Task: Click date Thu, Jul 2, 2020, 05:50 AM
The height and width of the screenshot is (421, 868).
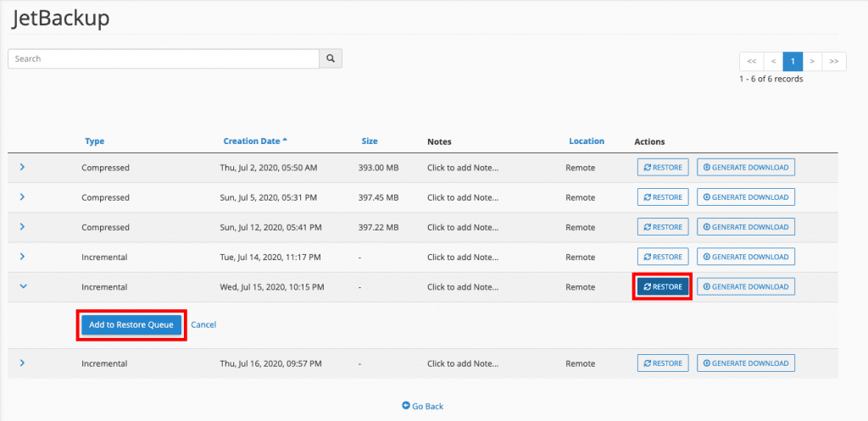Action: coord(269,168)
